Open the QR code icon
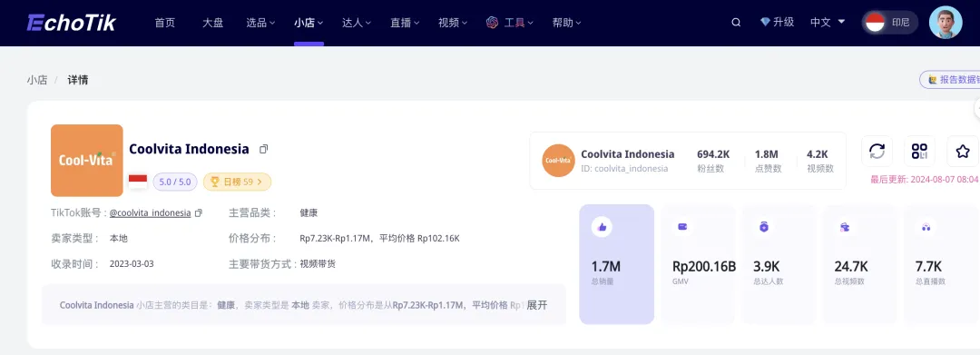 tap(919, 152)
